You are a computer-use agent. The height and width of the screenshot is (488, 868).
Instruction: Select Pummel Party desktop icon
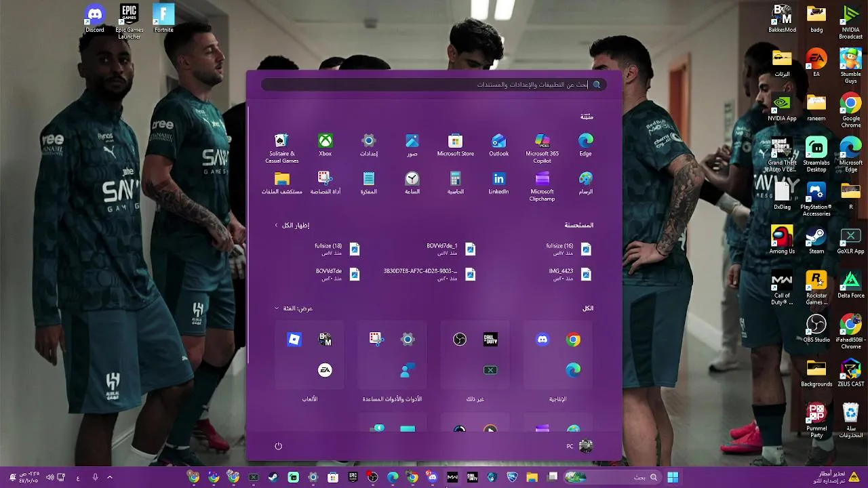[816, 420]
